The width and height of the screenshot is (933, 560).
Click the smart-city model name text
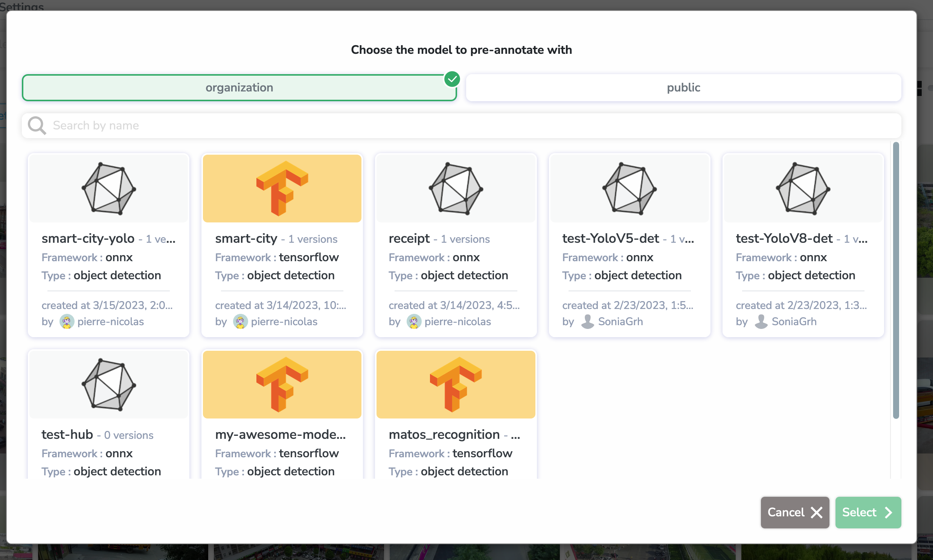[x=246, y=239]
